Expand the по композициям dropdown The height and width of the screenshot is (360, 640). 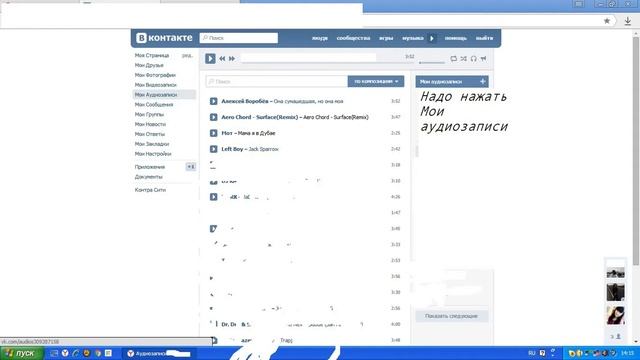(x=376, y=82)
